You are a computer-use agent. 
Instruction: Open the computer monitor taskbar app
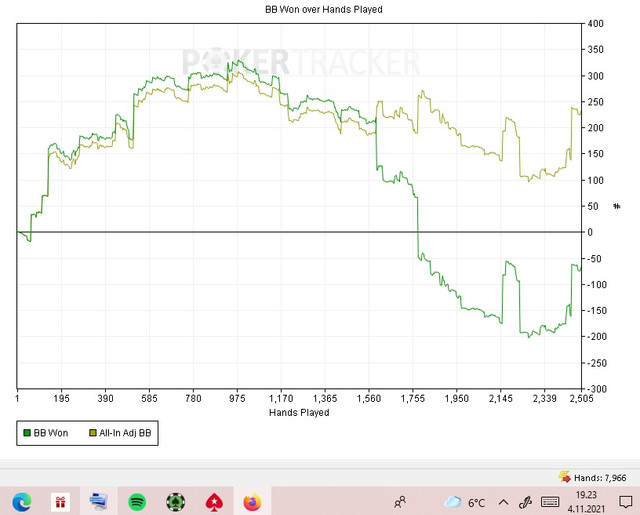pos(99,502)
